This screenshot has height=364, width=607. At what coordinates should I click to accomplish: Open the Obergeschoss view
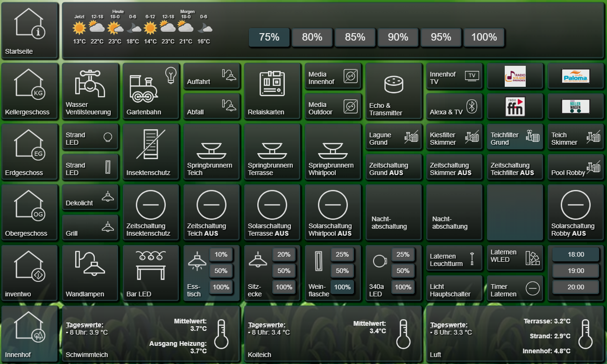30,213
